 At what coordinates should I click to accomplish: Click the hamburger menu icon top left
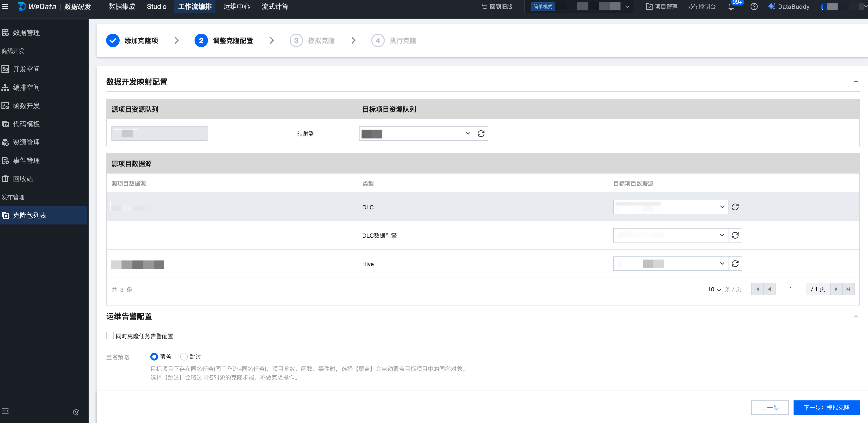tap(5, 6)
